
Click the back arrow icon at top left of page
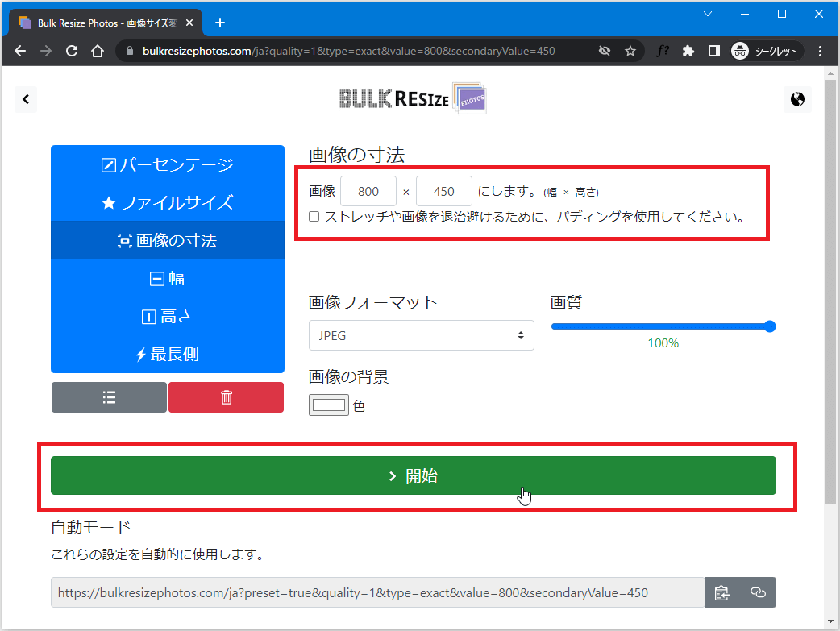click(x=26, y=99)
